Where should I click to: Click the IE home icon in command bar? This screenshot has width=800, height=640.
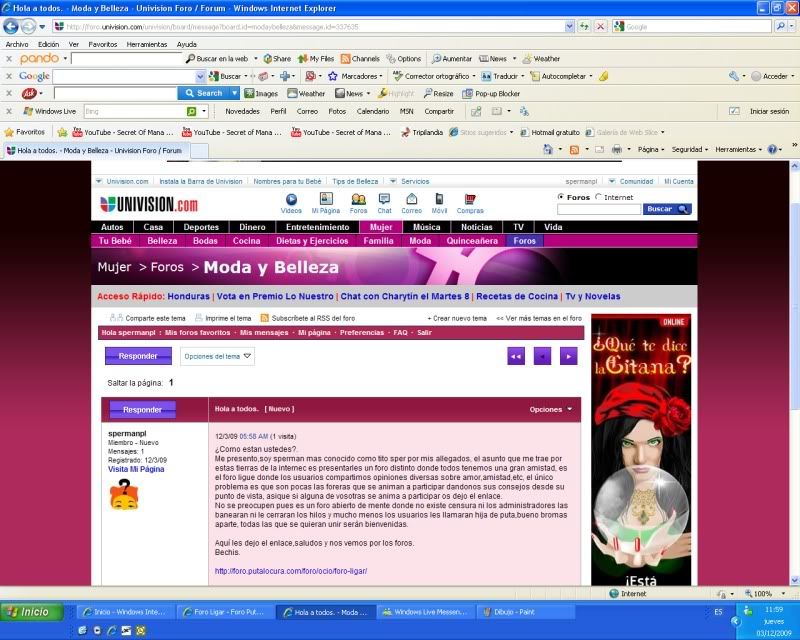(x=548, y=150)
